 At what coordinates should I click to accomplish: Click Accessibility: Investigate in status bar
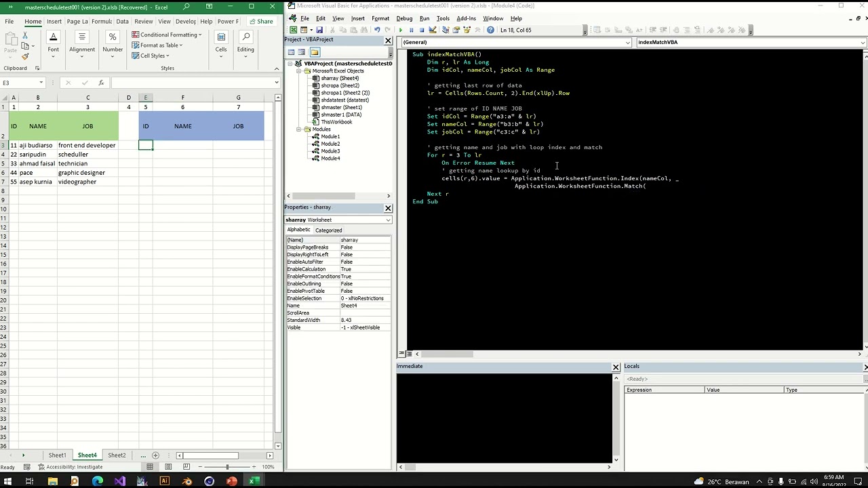click(71, 467)
